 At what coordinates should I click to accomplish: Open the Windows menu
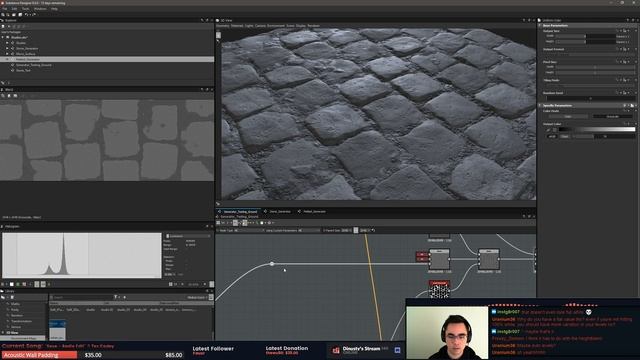tap(40, 9)
